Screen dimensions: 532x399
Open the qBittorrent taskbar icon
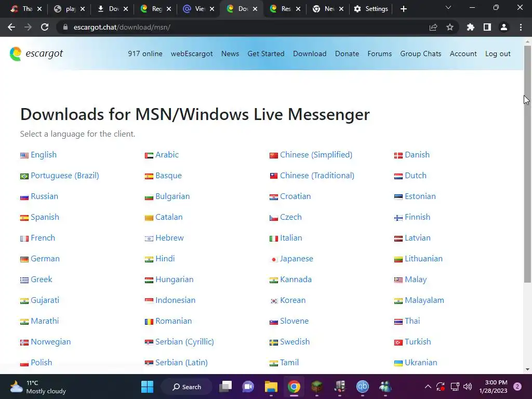362,387
